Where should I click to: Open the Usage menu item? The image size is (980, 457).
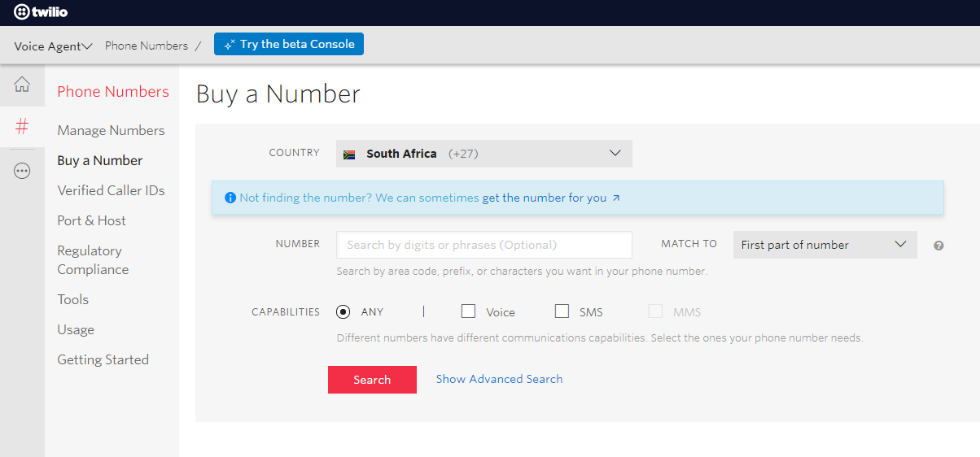76,329
